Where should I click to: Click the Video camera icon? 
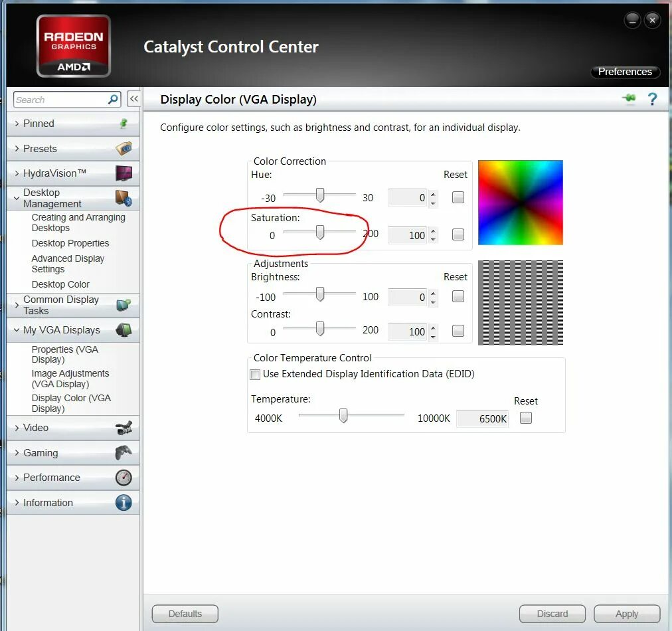124,427
